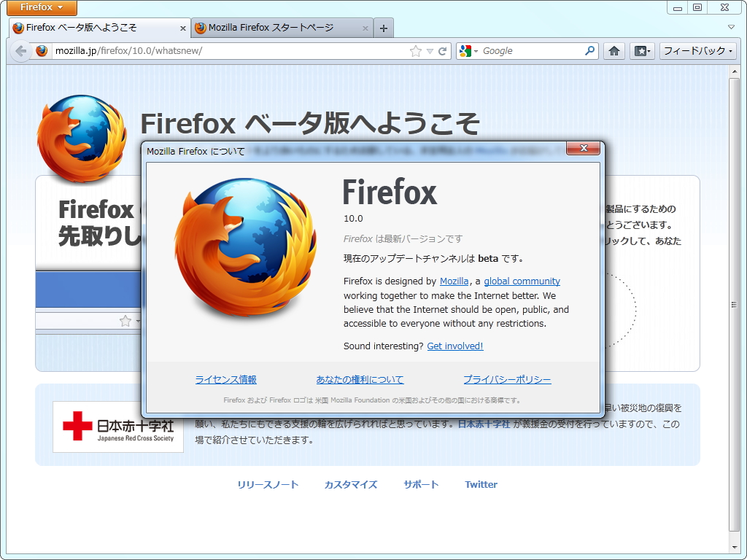Click the Get involved! link
The width and height of the screenshot is (747, 560).
click(x=454, y=346)
